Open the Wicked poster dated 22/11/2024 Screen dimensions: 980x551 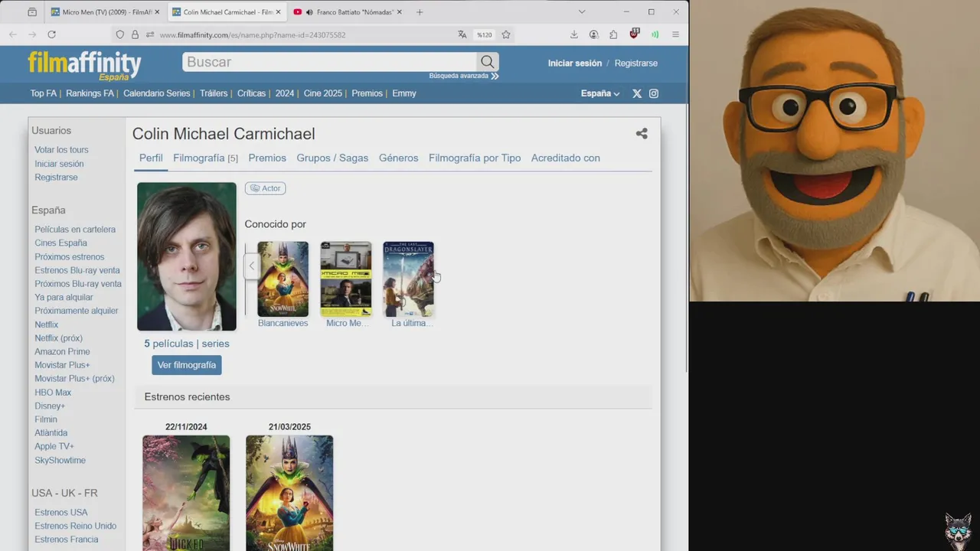186,493
